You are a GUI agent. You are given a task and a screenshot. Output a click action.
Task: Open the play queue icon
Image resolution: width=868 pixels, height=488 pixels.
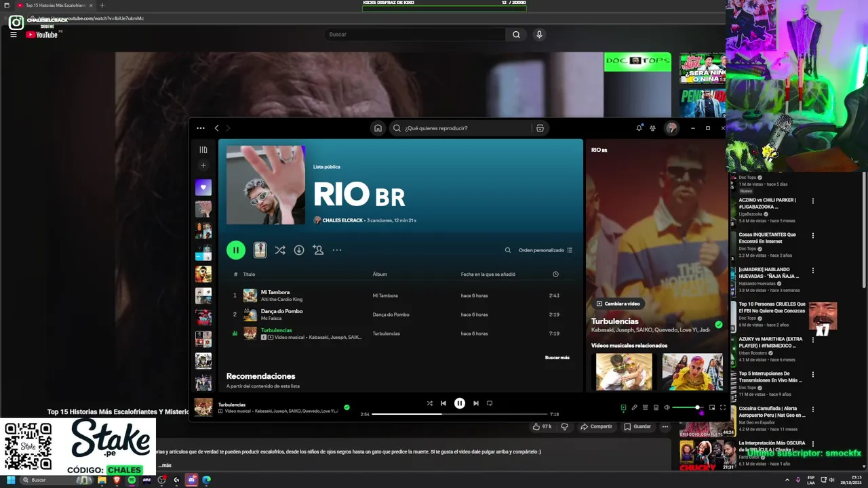[x=645, y=407]
